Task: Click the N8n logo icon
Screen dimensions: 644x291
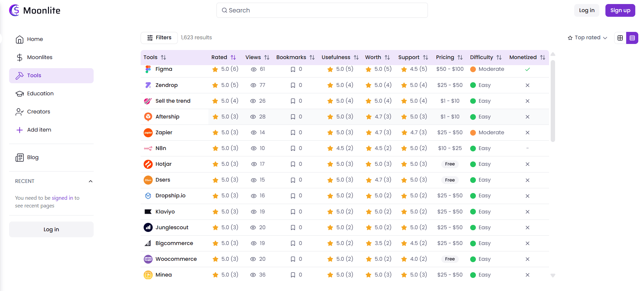Action: (148, 148)
